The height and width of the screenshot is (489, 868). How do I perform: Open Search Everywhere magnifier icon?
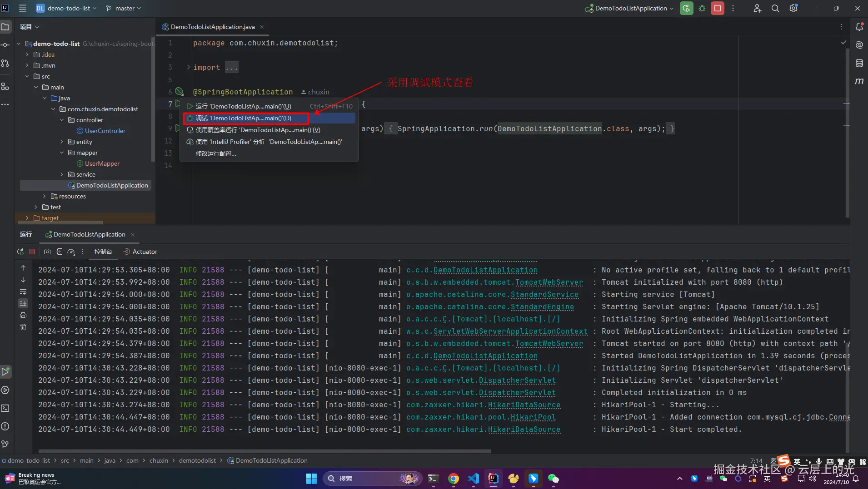pyautogui.click(x=775, y=8)
